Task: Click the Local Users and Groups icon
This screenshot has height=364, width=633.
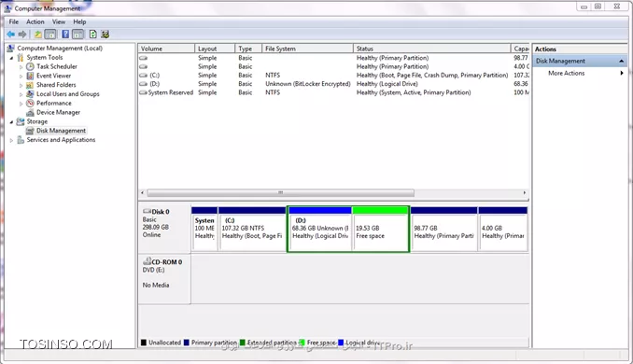Action: pos(30,94)
